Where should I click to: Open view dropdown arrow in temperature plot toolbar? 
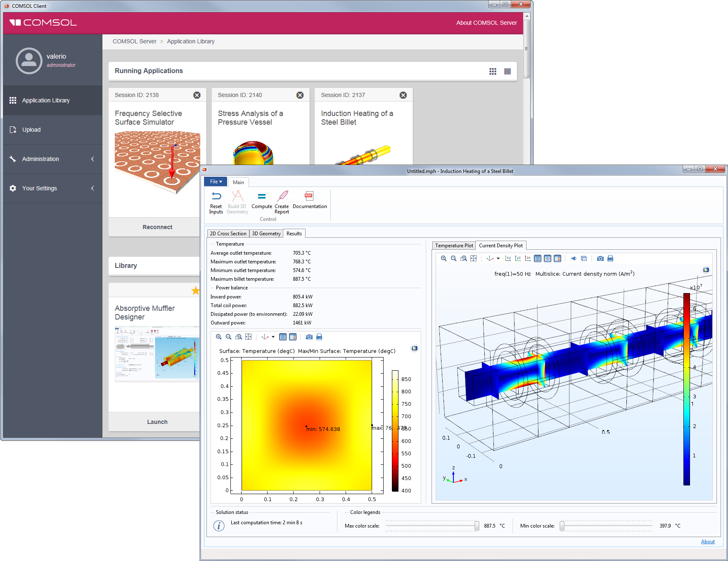(273, 337)
